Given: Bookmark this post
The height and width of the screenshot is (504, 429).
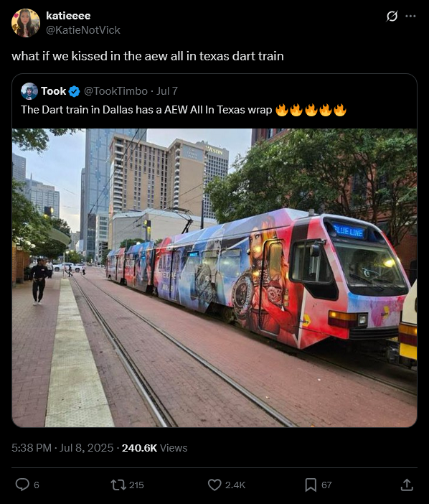Looking at the screenshot, I should point(311,485).
